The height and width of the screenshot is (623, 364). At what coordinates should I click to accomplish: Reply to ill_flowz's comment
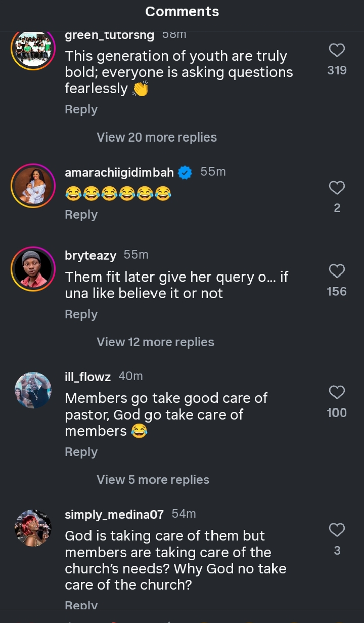pos(81,452)
